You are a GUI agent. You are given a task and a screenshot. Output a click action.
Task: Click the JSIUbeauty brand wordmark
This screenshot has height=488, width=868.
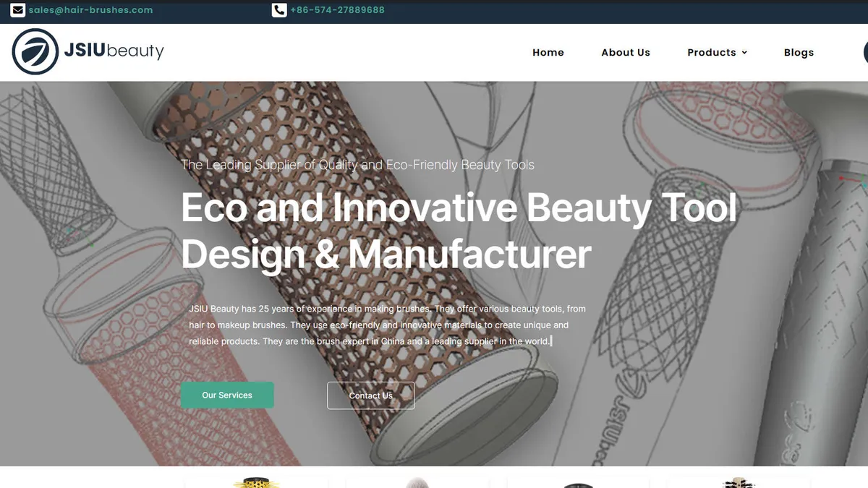114,51
